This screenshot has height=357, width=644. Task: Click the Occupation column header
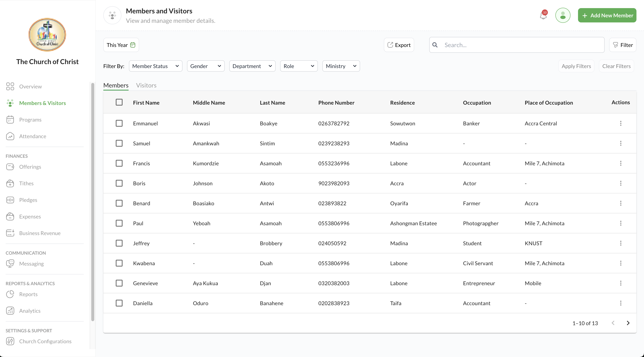(x=477, y=103)
